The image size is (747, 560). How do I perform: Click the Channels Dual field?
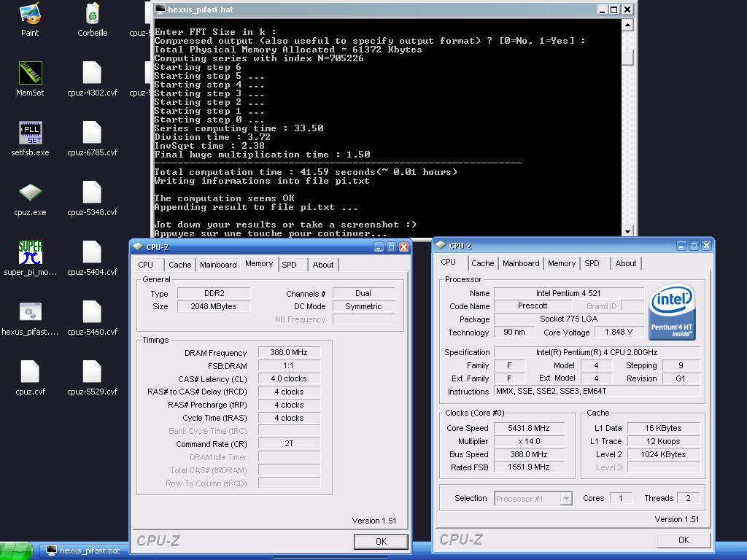tap(363, 293)
